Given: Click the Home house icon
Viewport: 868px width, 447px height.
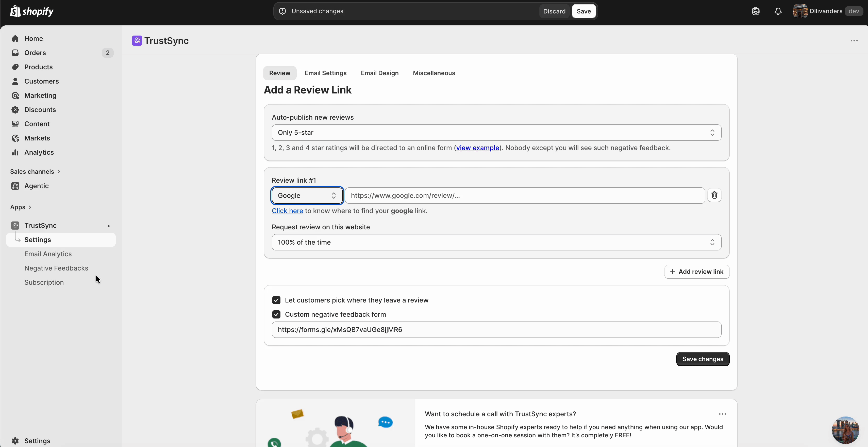Looking at the screenshot, I should pyautogui.click(x=15, y=38).
